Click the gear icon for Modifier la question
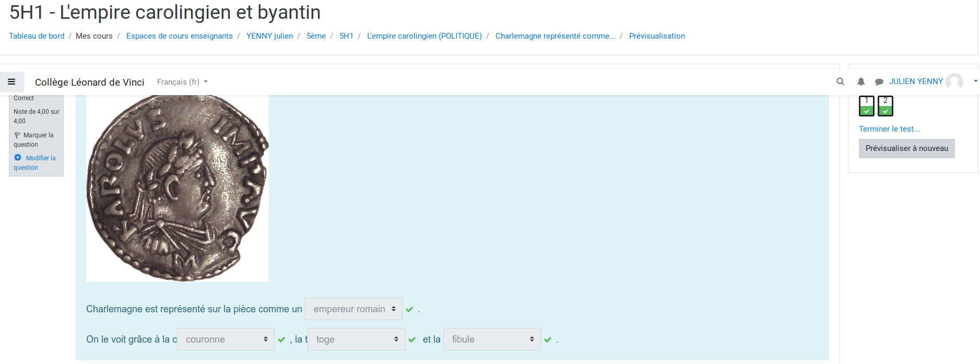The image size is (980, 364). (x=18, y=158)
